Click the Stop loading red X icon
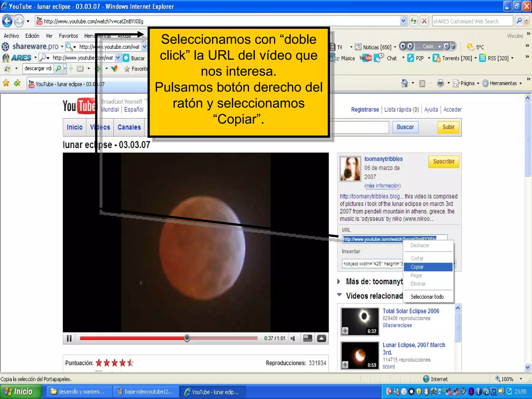The width and height of the screenshot is (532, 399). (x=424, y=21)
